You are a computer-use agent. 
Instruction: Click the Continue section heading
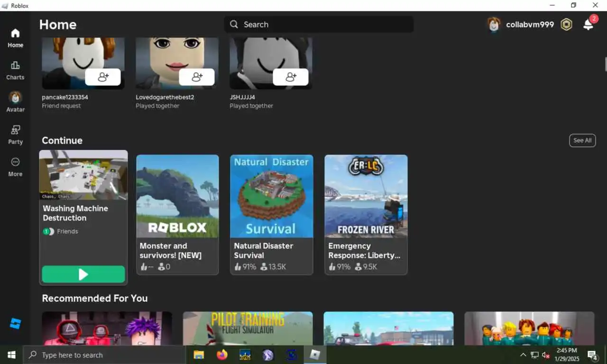coord(62,140)
